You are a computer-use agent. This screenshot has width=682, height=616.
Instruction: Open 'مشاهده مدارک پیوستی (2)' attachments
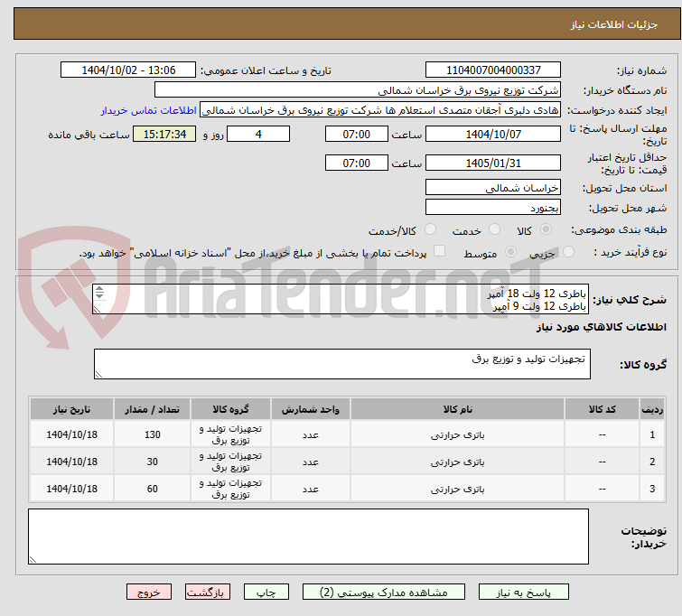click(384, 593)
